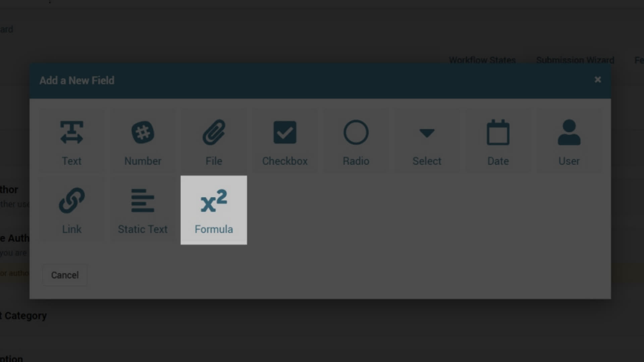Select the User field type icon
Viewport: 644px width, 362px height.
(569, 132)
